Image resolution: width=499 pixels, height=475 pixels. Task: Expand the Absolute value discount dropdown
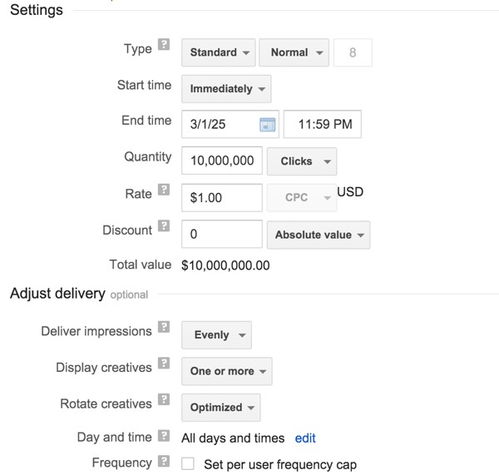pos(318,235)
